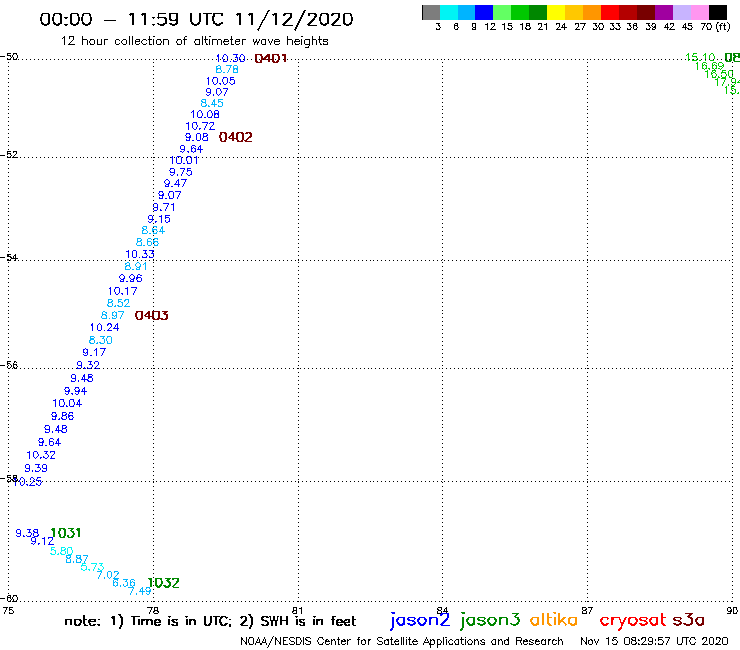Select the purple swatch in the color scale

click(664, 12)
